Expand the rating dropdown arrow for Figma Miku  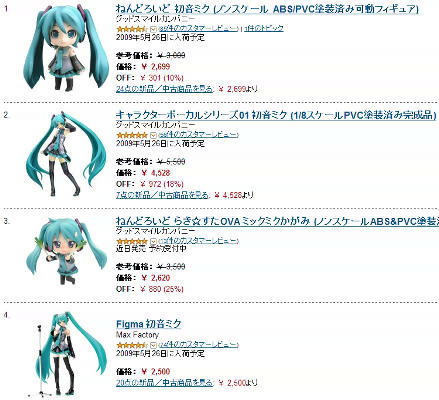point(153,345)
